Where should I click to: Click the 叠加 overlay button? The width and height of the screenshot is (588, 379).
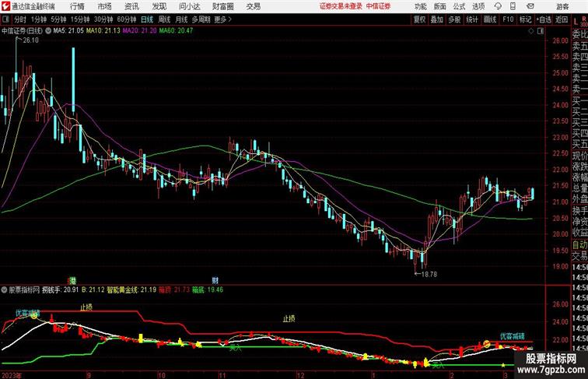click(437, 19)
